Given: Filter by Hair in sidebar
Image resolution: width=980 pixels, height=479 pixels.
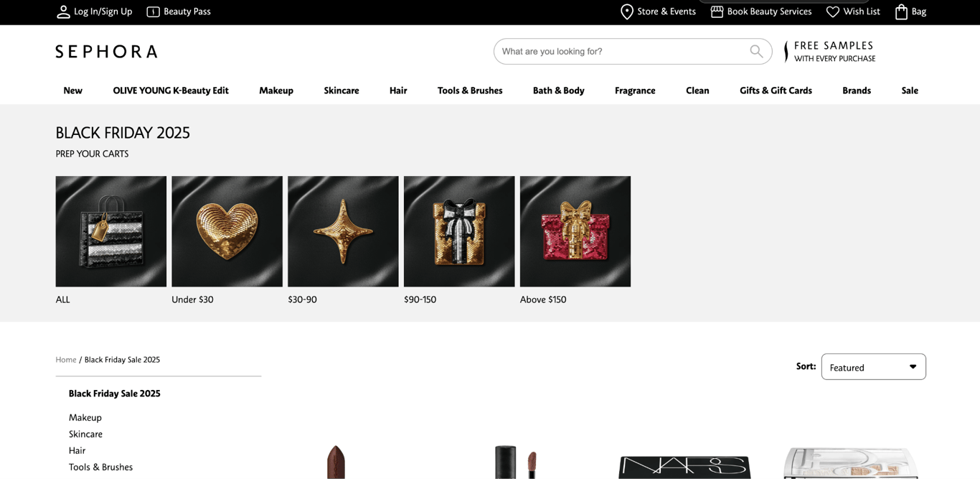Looking at the screenshot, I should coord(77,450).
